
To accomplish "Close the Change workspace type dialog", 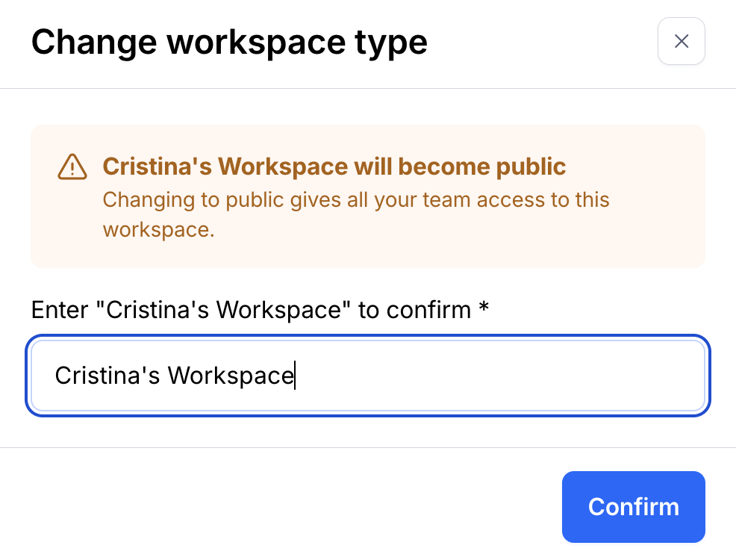I will (x=681, y=41).
